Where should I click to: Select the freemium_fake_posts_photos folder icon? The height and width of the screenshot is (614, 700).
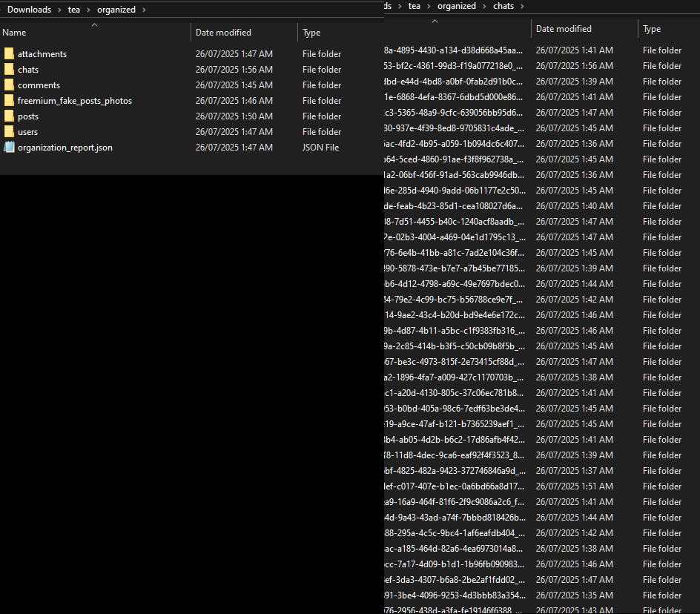9,100
